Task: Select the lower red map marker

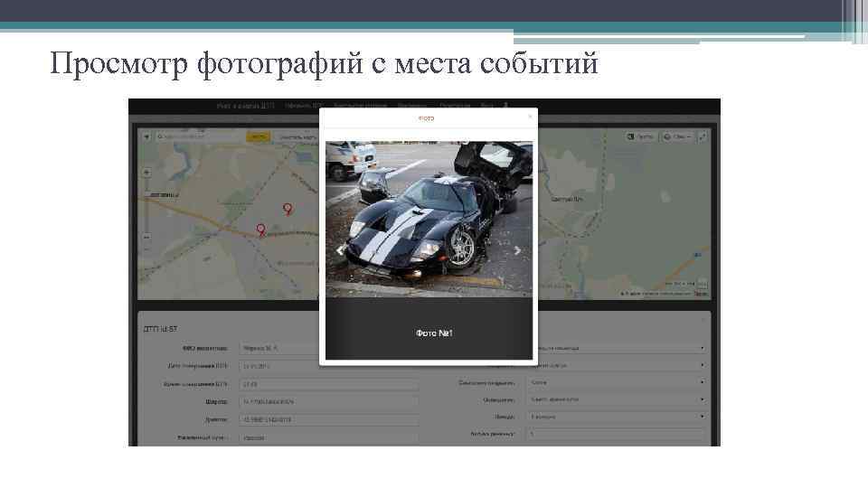Action: pyautogui.click(x=260, y=230)
